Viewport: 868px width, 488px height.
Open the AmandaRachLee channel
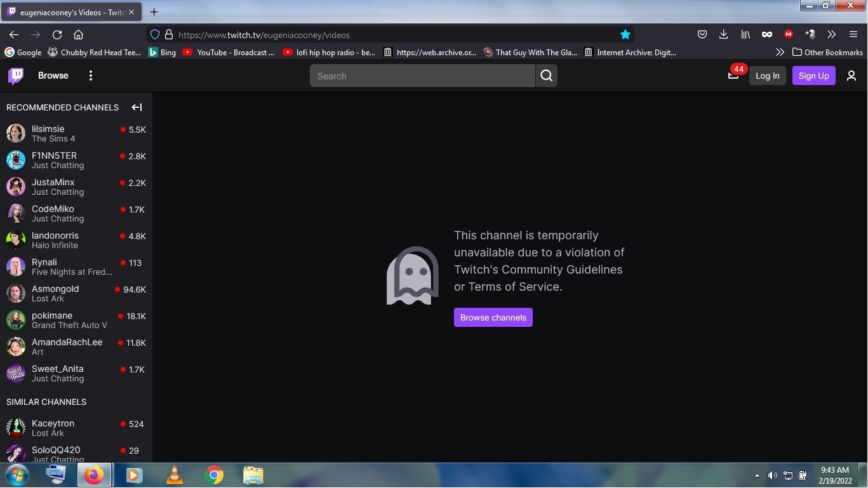pos(76,346)
